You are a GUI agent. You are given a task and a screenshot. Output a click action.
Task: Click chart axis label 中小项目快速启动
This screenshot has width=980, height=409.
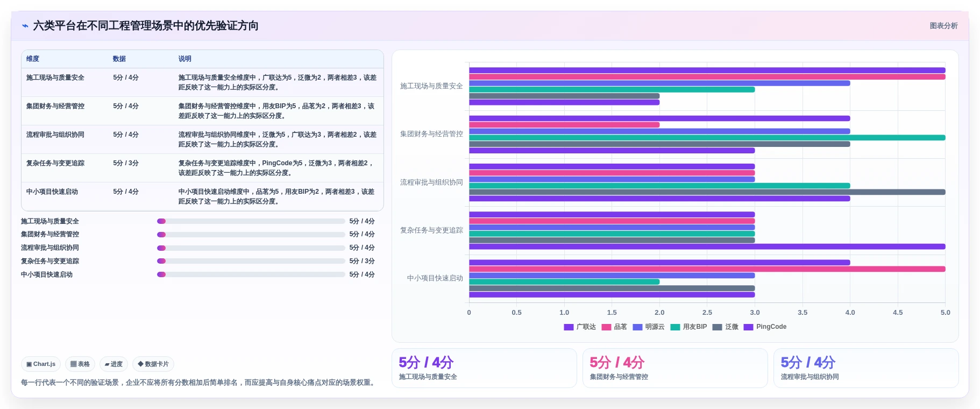coord(435,278)
